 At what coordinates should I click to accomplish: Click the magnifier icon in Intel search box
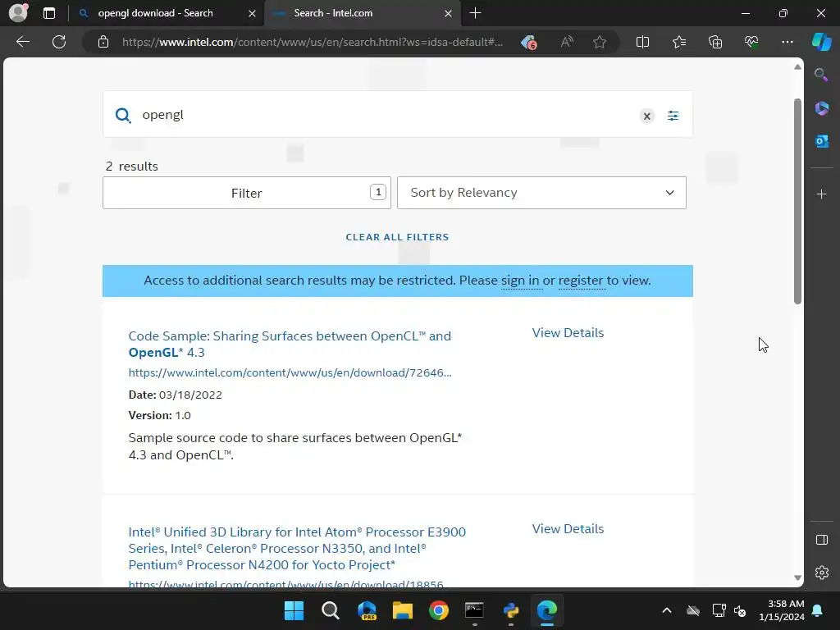(x=123, y=115)
